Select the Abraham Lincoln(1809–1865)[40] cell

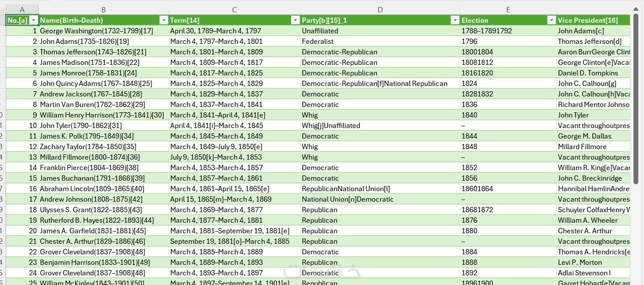tap(104, 189)
